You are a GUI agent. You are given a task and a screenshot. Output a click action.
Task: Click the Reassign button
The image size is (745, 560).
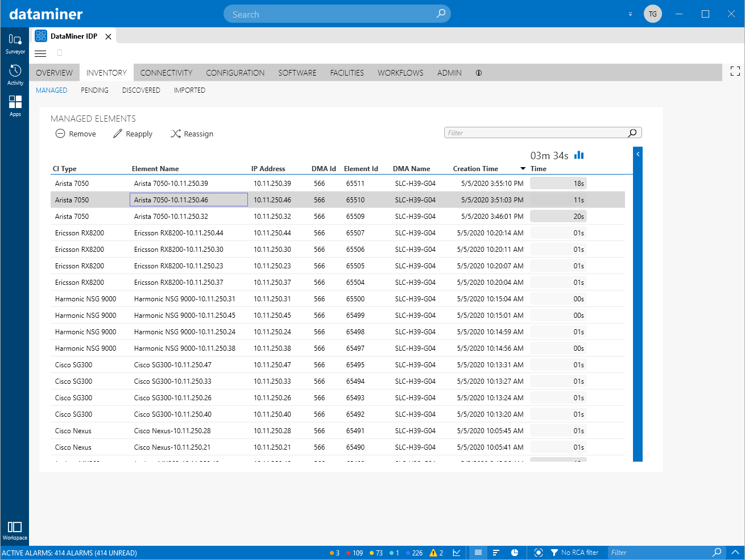point(192,134)
